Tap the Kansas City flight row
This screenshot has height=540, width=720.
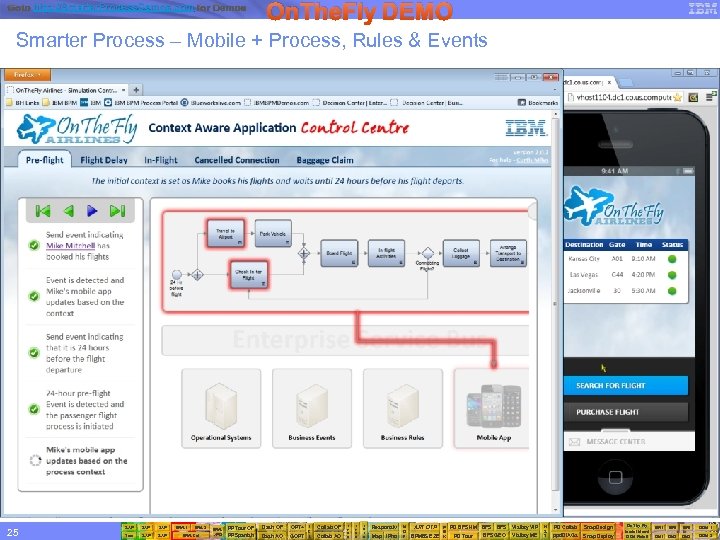626,259
